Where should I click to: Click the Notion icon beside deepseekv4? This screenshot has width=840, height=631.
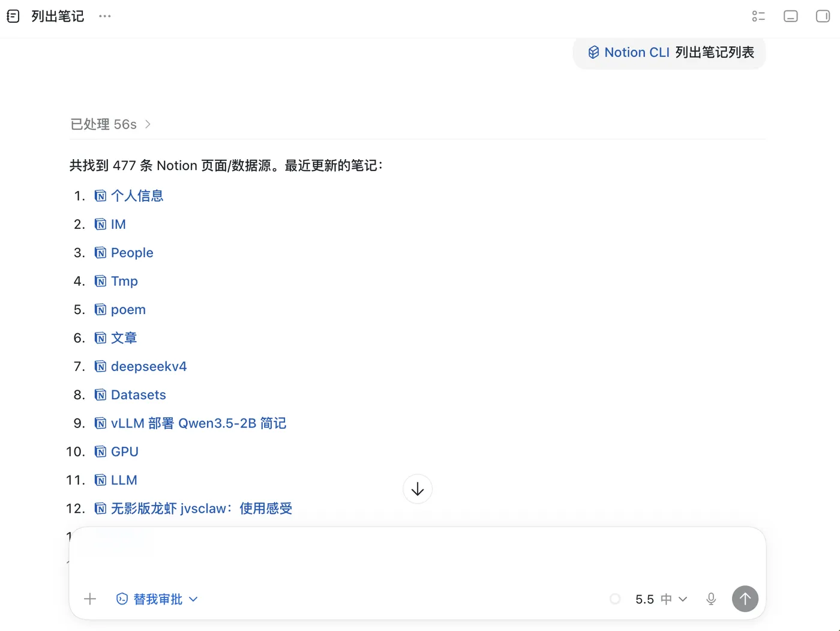coord(101,367)
